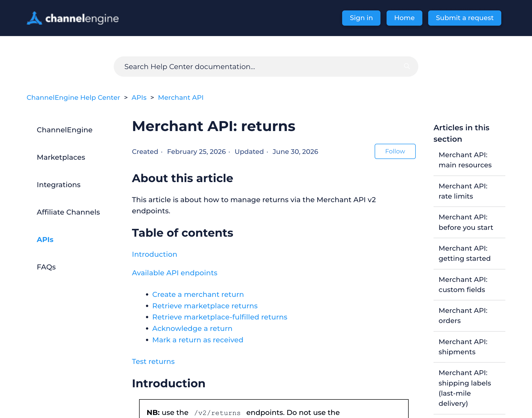Open Retrieve marketplace returns link
The height and width of the screenshot is (418, 532).
click(x=205, y=306)
